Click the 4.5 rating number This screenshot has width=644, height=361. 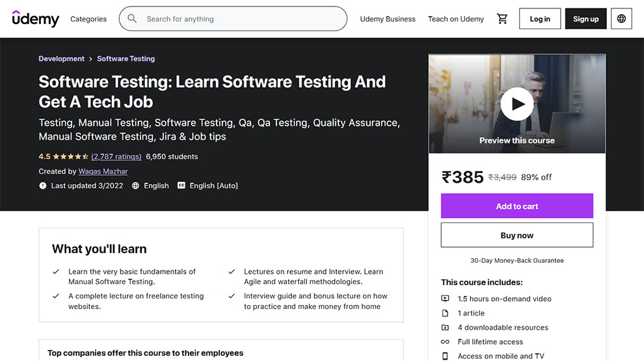pyautogui.click(x=44, y=157)
